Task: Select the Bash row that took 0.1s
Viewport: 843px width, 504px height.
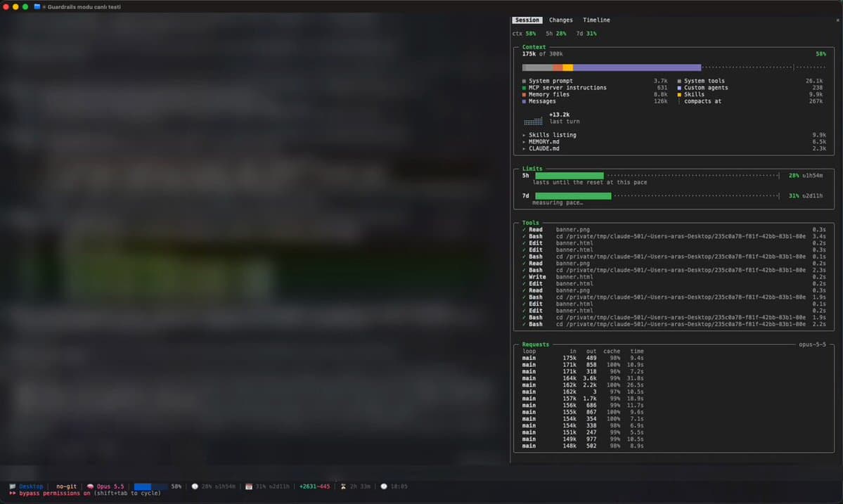Action: [674, 257]
